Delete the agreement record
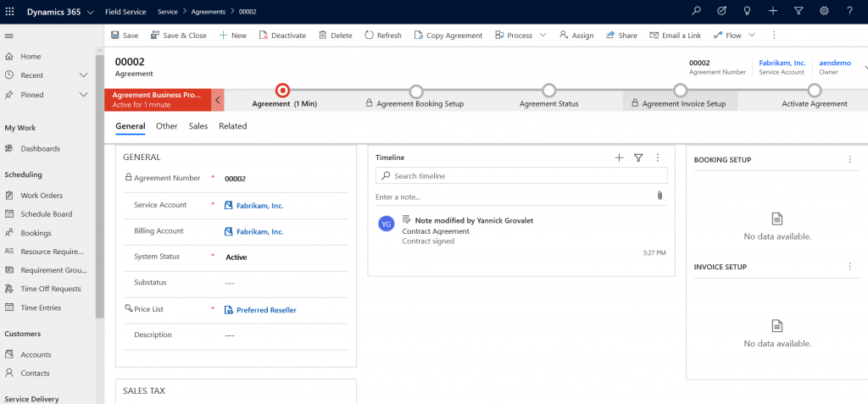 [336, 36]
